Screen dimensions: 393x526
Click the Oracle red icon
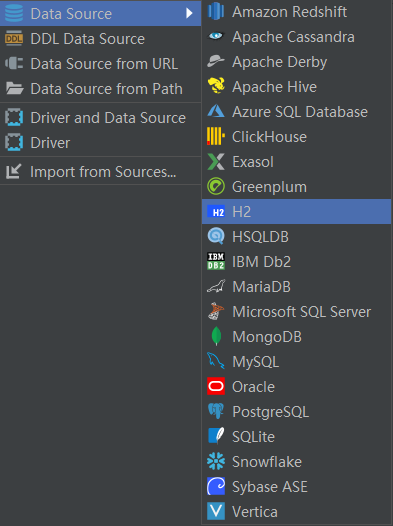point(216,386)
